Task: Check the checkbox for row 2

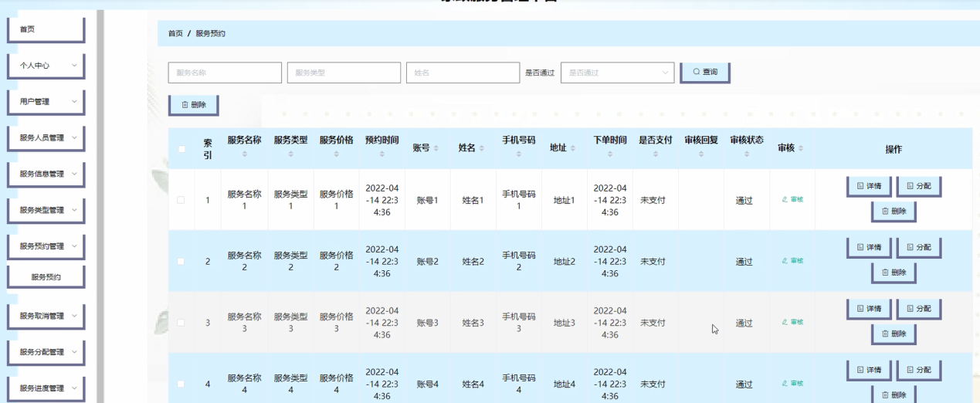Action: click(181, 262)
